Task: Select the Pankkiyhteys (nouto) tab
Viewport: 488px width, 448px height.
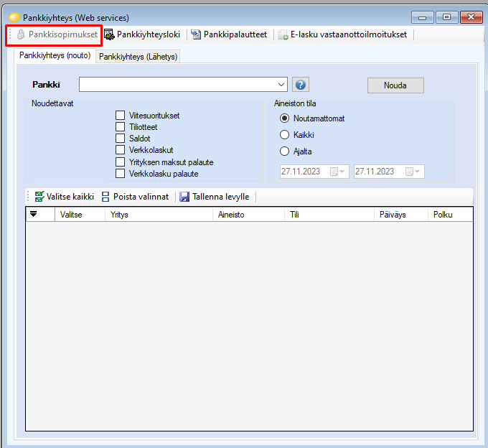Action: [55, 55]
